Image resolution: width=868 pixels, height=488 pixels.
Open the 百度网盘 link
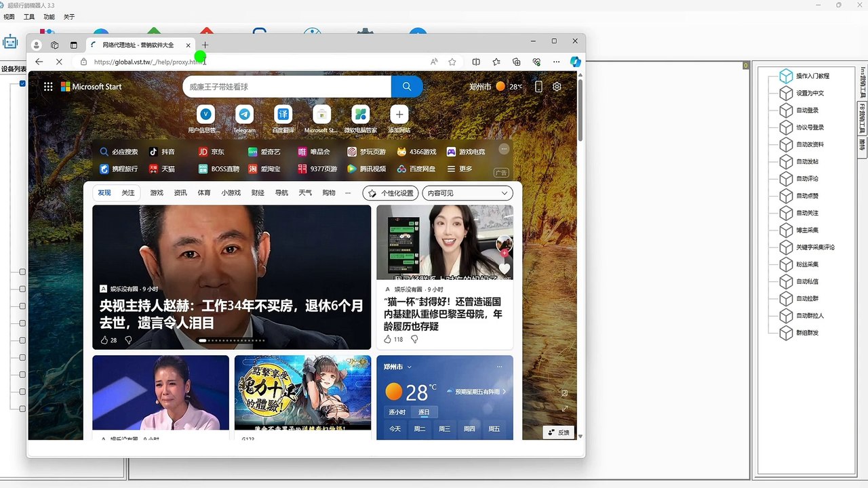416,169
